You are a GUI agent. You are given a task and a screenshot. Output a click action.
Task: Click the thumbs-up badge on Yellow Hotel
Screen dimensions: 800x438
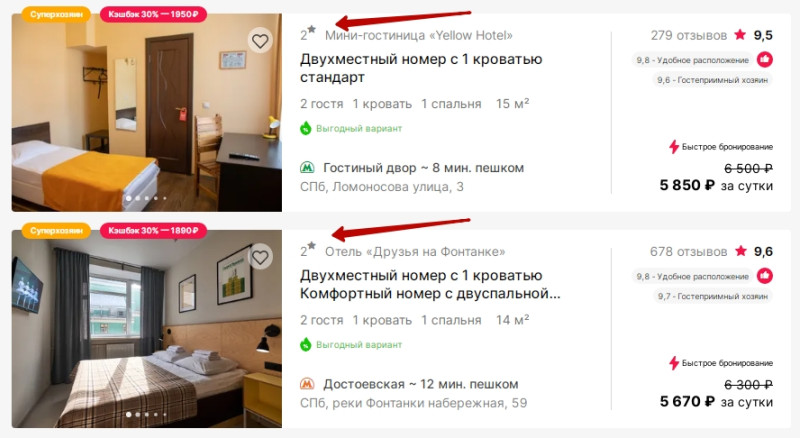[x=764, y=60]
